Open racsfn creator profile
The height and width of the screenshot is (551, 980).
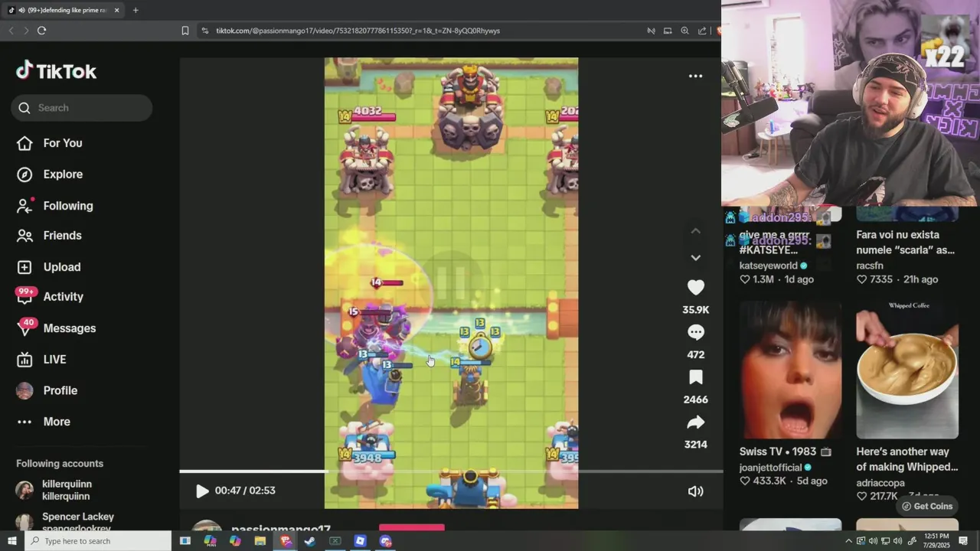870,266
